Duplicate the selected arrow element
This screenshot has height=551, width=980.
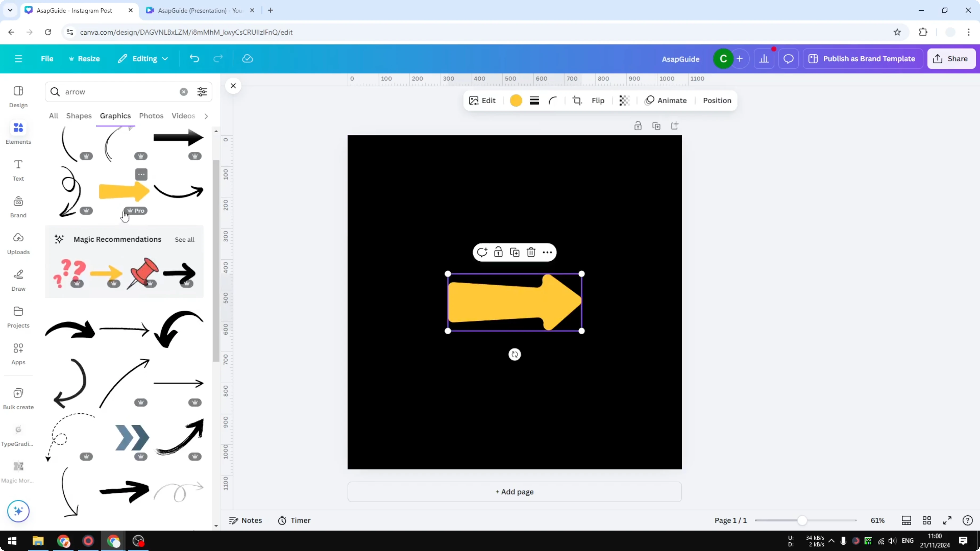pos(514,252)
